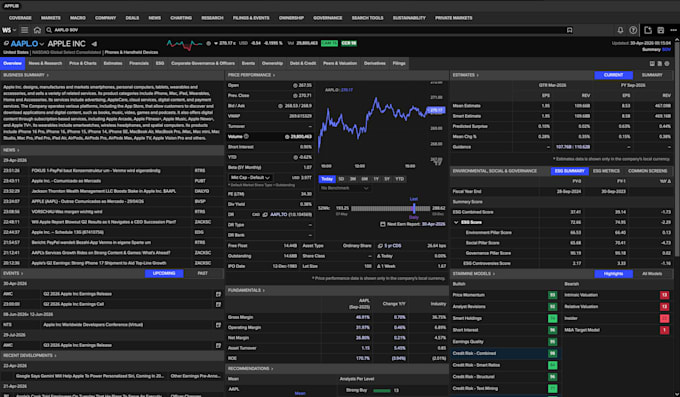Click the calendar icon next to Next Earn Report
This screenshot has height=397, width=680.
[382, 224]
